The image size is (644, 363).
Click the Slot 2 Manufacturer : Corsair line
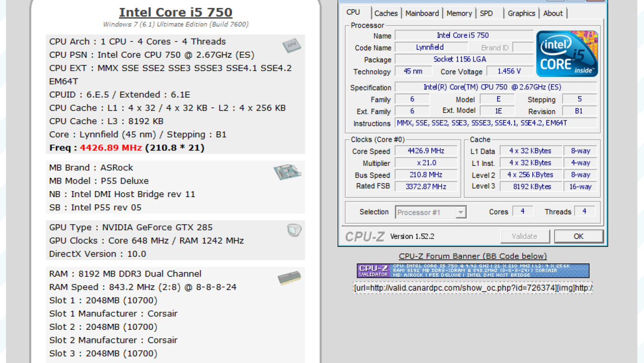point(113,340)
